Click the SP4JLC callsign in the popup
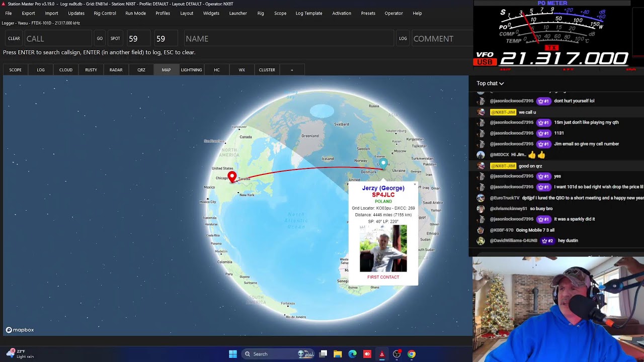The height and width of the screenshot is (362, 644). [x=383, y=195]
